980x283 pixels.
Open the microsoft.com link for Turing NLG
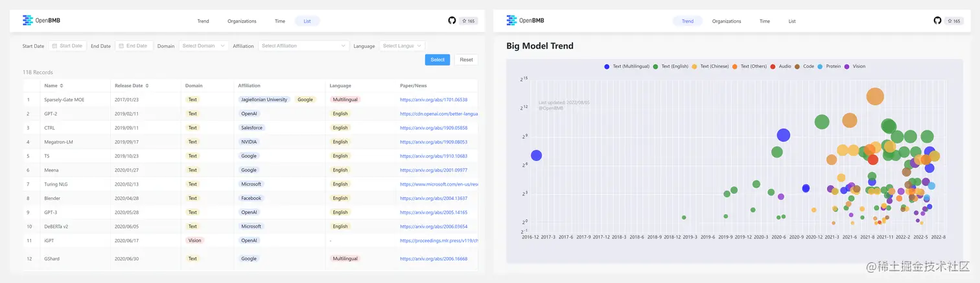439,184
